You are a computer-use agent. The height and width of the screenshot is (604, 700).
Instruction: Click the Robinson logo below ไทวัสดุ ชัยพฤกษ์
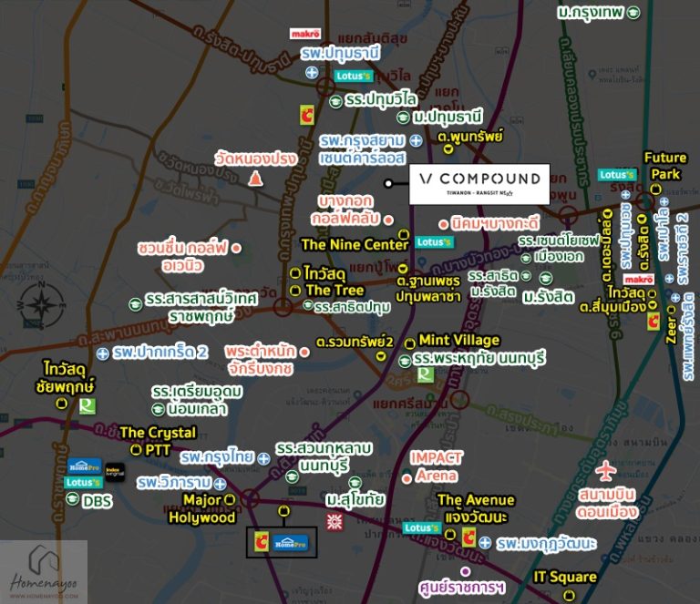[x=87, y=406]
